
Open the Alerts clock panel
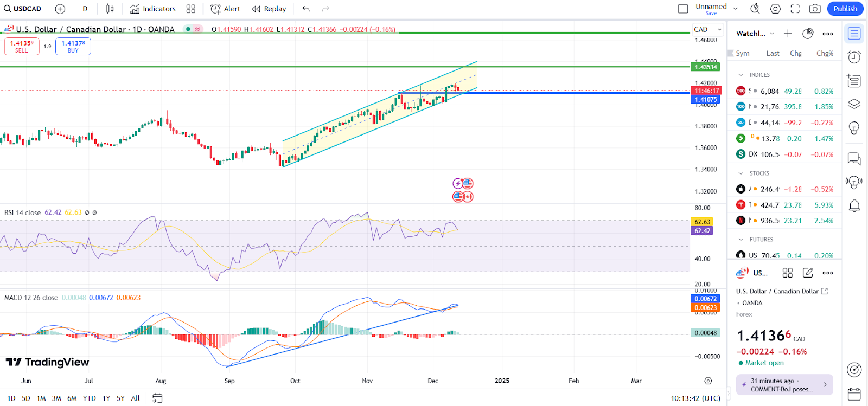point(854,57)
